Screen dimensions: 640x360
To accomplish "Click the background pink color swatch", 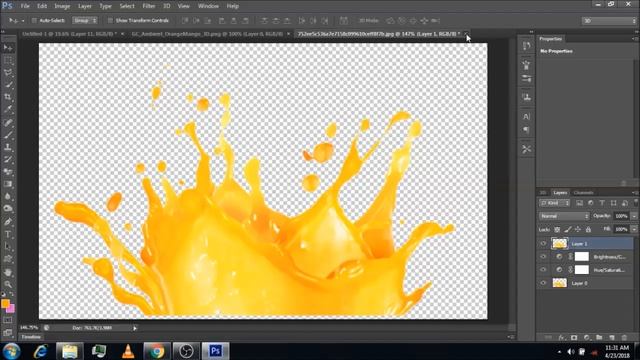I will pyautogui.click(x=11, y=309).
